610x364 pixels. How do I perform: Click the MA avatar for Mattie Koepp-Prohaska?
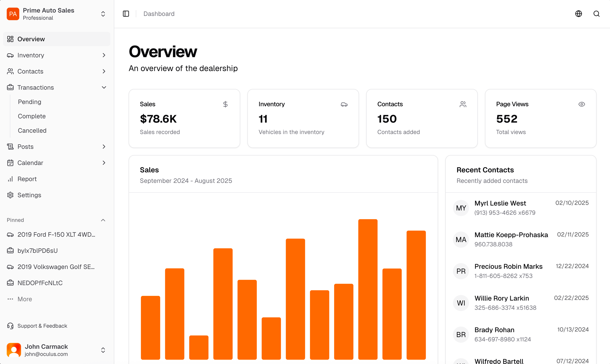pos(461,240)
